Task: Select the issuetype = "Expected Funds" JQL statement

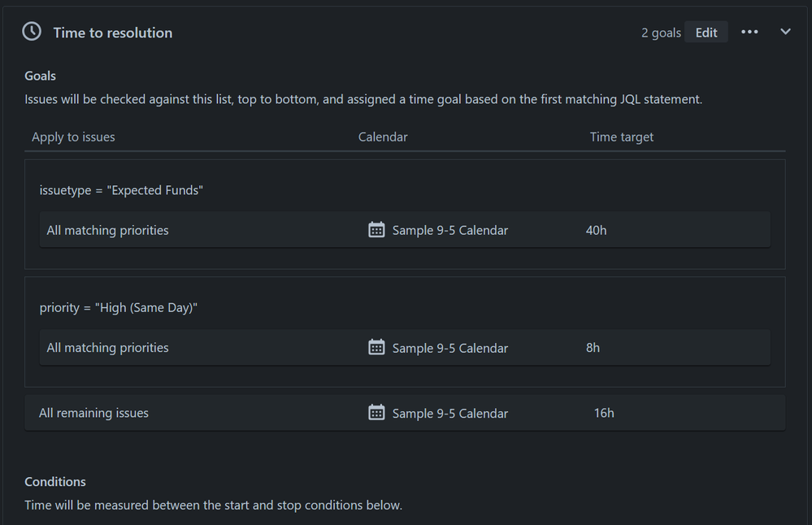Action: coord(121,190)
